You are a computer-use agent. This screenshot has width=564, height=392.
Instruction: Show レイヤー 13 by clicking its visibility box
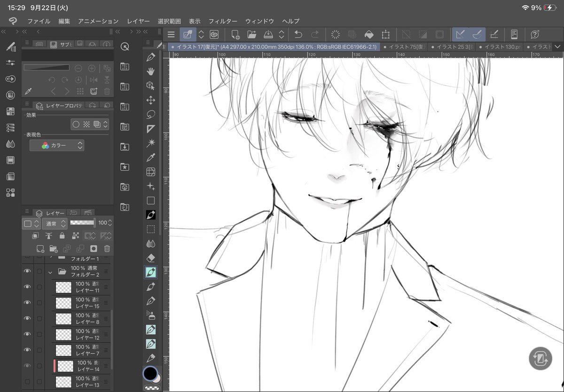pyautogui.click(x=27, y=382)
